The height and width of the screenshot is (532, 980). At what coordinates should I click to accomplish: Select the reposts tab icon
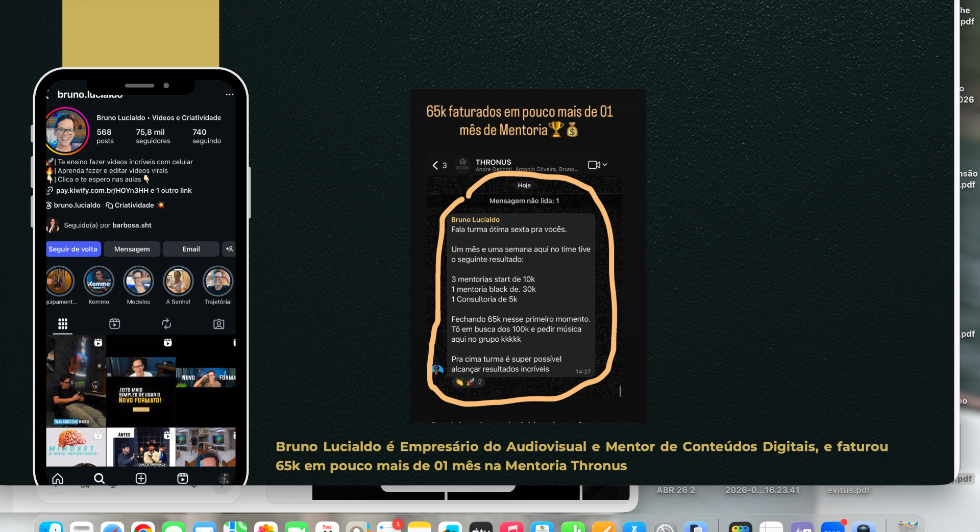(166, 324)
